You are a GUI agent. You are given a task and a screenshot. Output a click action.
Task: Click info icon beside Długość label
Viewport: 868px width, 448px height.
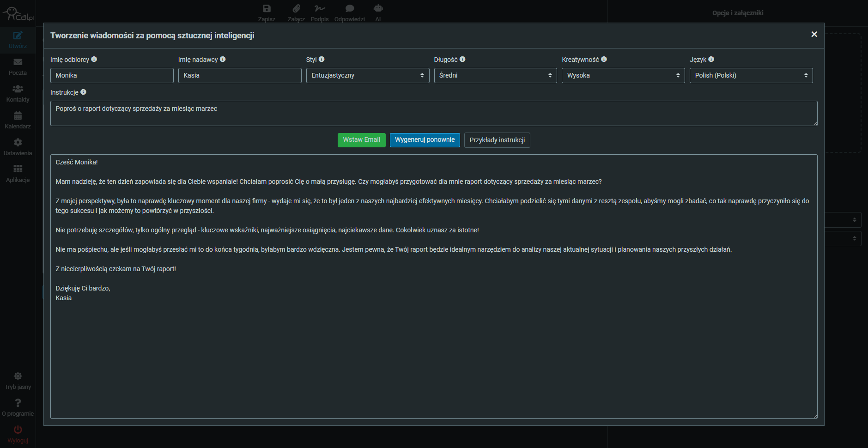(462, 59)
